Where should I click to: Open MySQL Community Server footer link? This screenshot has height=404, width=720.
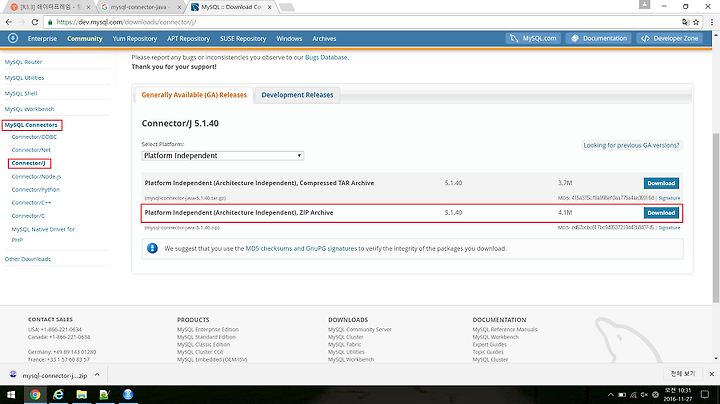click(x=360, y=329)
